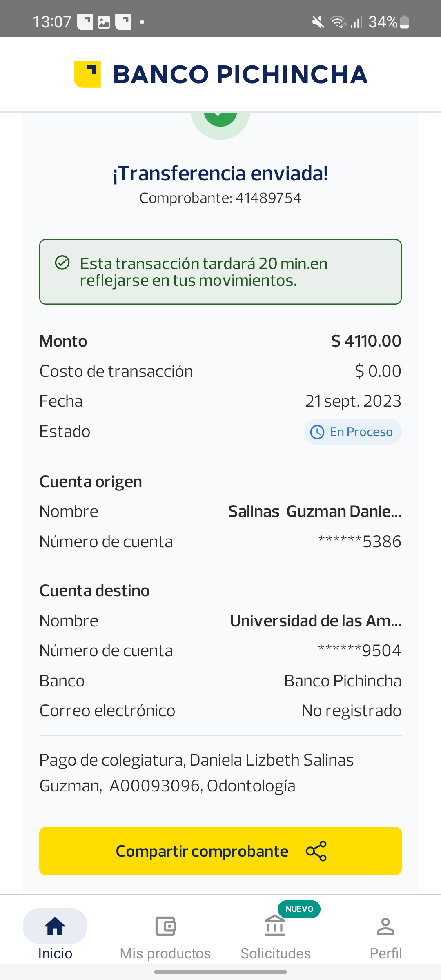Screen dimensions: 441x980
Task: Tap the check icon in the green notice
Action: click(x=62, y=263)
